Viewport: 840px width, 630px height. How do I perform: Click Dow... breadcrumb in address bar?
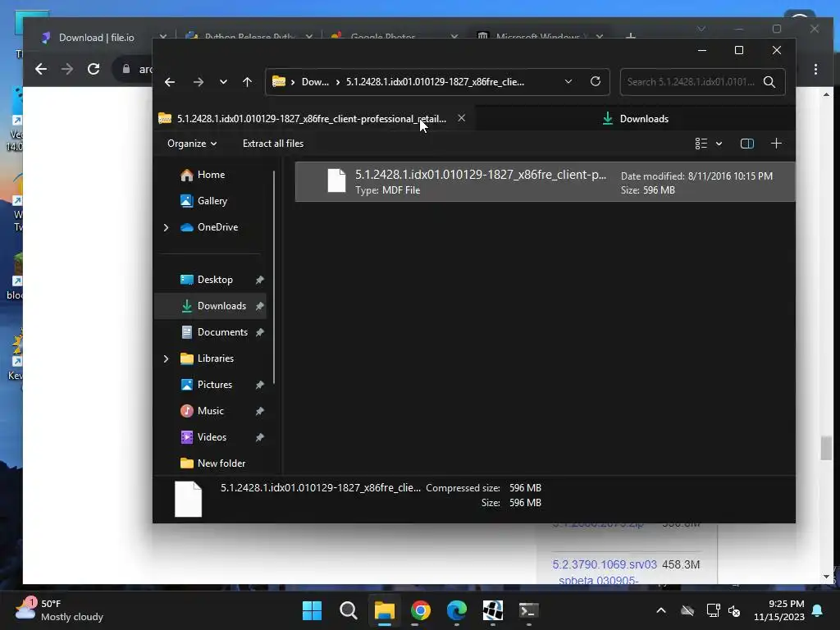315,82
